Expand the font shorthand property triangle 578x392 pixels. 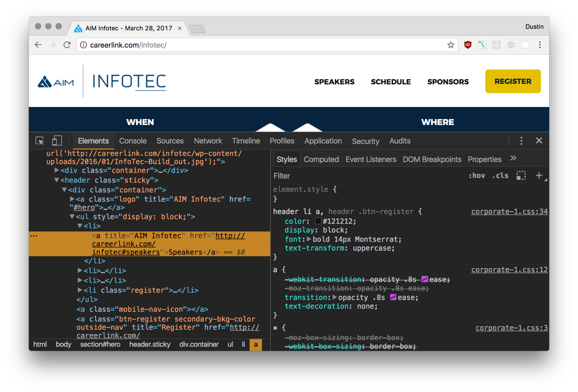tap(309, 239)
